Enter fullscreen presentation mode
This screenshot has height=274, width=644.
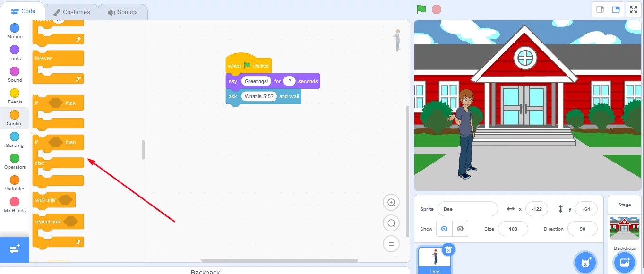[x=633, y=9]
